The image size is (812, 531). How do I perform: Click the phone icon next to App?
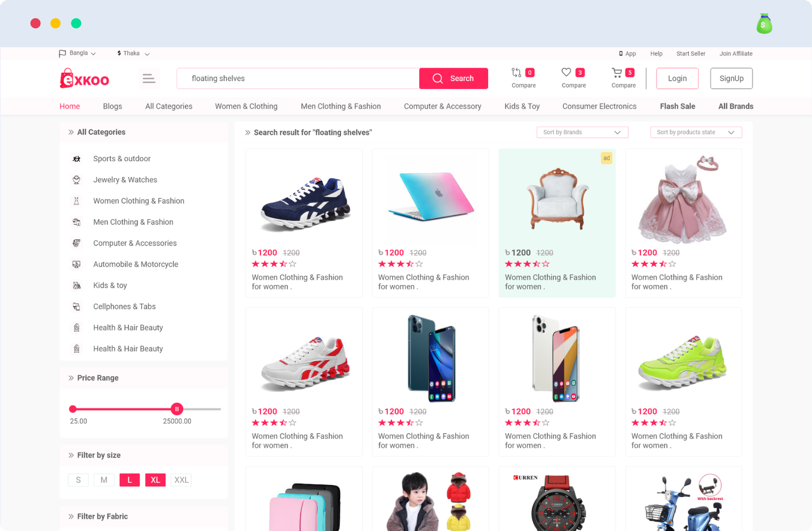point(621,53)
